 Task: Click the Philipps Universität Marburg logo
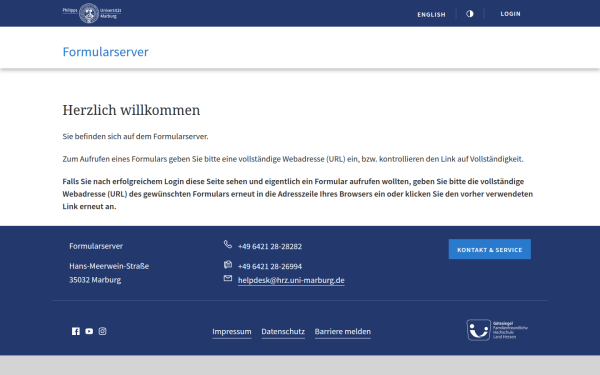[92, 13]
